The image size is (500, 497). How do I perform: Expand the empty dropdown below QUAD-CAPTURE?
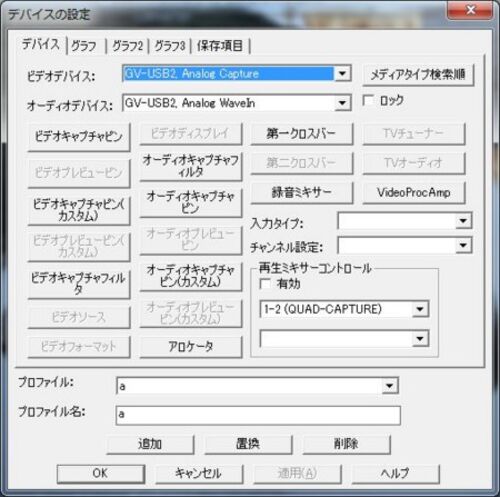coord(420,339)
